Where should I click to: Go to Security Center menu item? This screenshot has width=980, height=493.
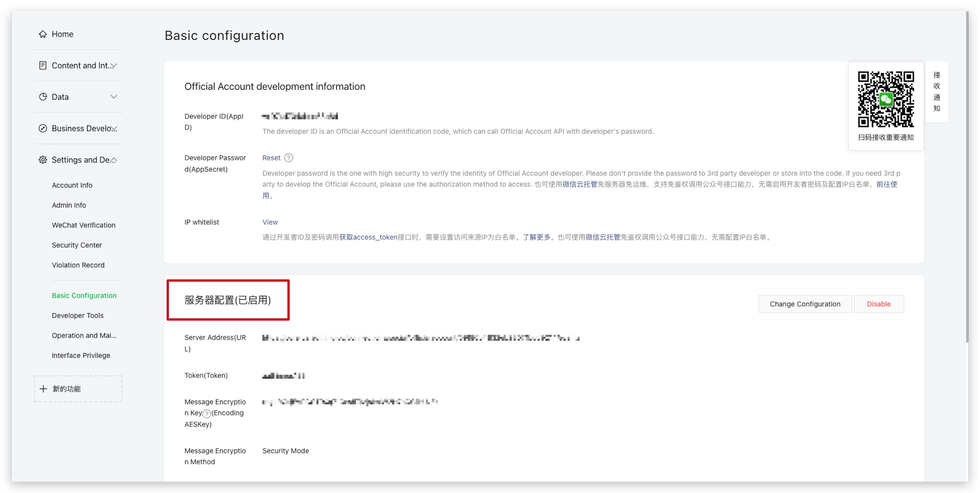coord(77,245)
